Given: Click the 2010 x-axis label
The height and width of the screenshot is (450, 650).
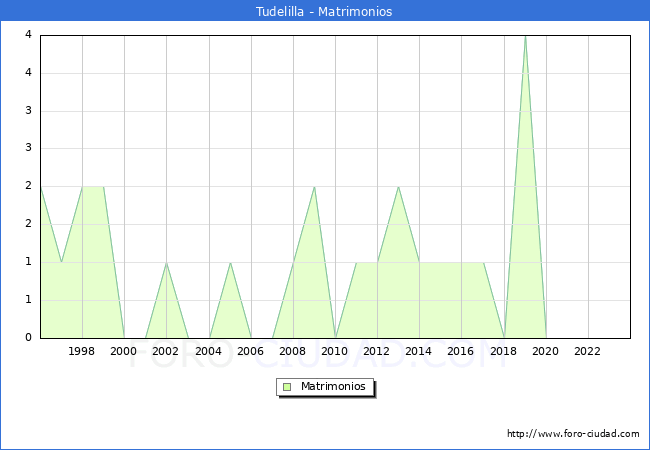Looking at the screenshot, I should click(335, 351).
